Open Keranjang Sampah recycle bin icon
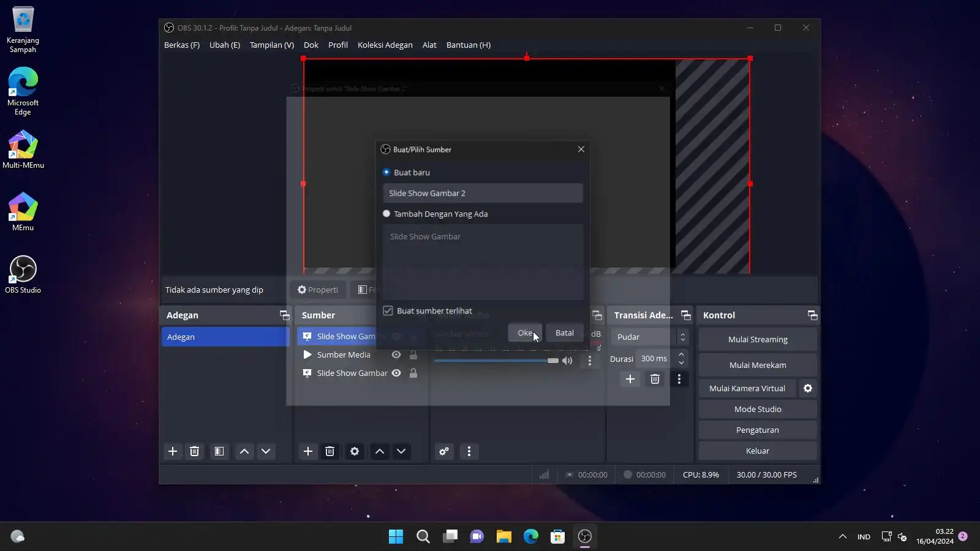980x551 pixels. click(x=23, y=29)
